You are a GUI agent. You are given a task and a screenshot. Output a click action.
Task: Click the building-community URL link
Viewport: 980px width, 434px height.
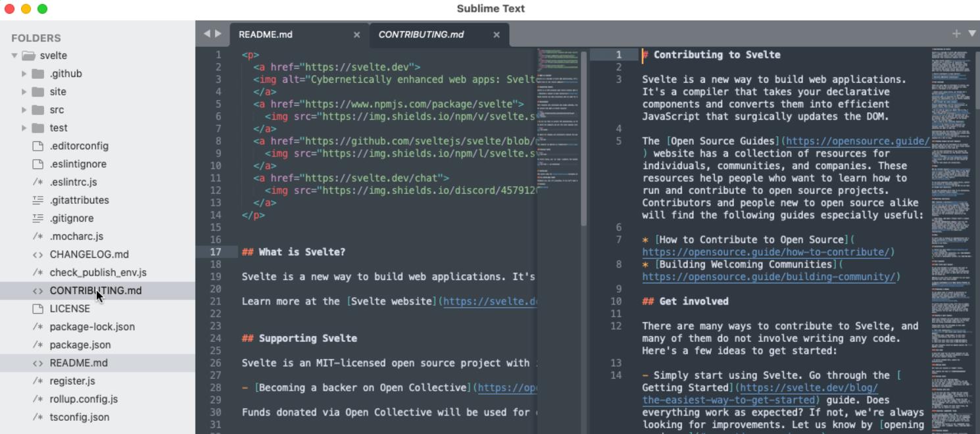coord(769,277)
